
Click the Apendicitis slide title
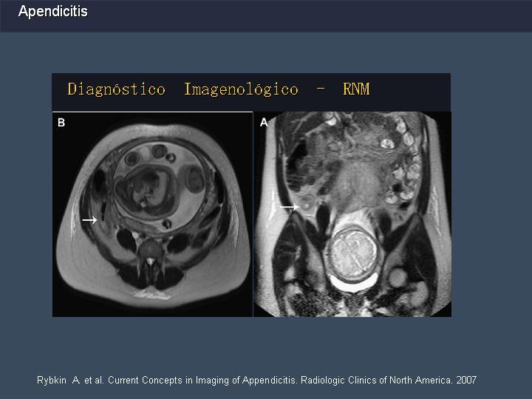point(53,11)
